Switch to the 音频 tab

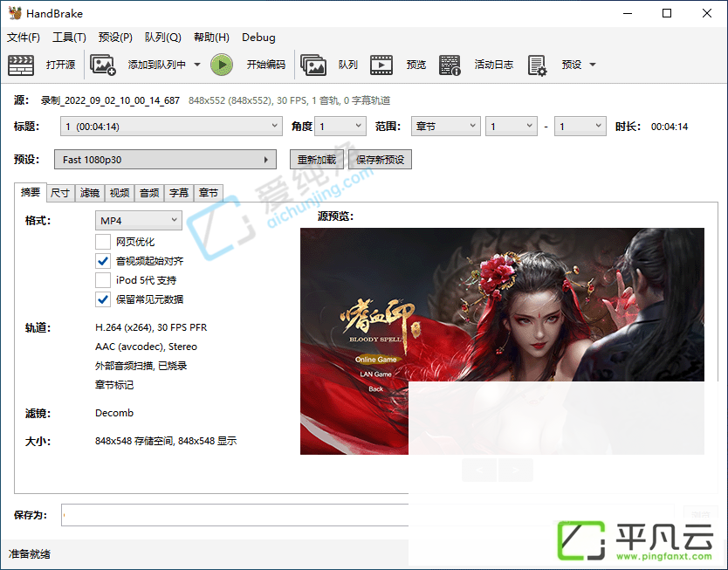(x=149, y=193)
